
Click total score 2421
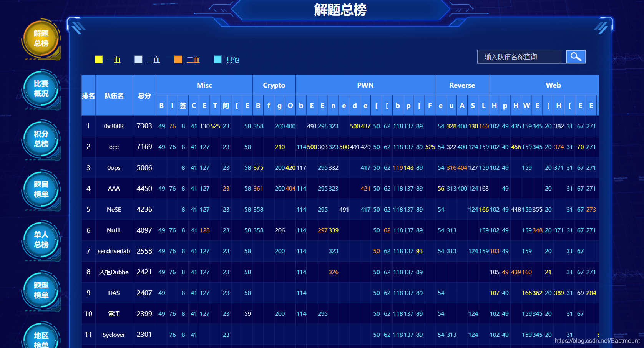[x=144, y=272]
